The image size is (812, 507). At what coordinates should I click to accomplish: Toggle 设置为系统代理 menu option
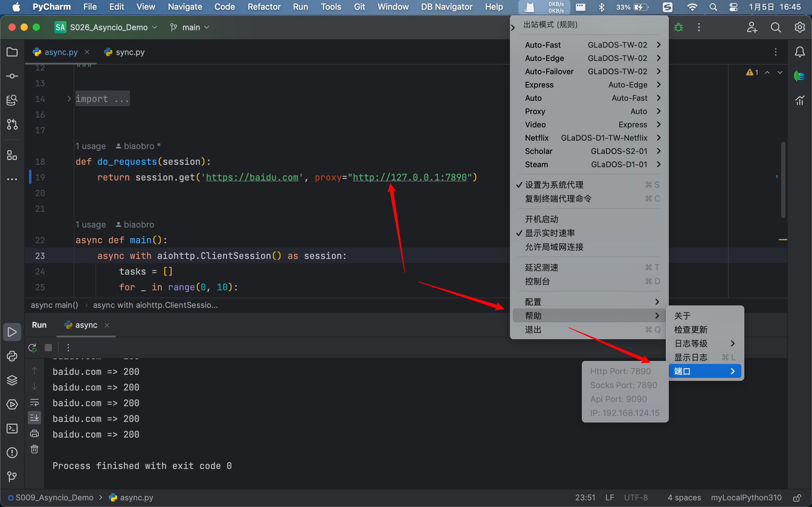pyautogui.click(x=554, y=185)
